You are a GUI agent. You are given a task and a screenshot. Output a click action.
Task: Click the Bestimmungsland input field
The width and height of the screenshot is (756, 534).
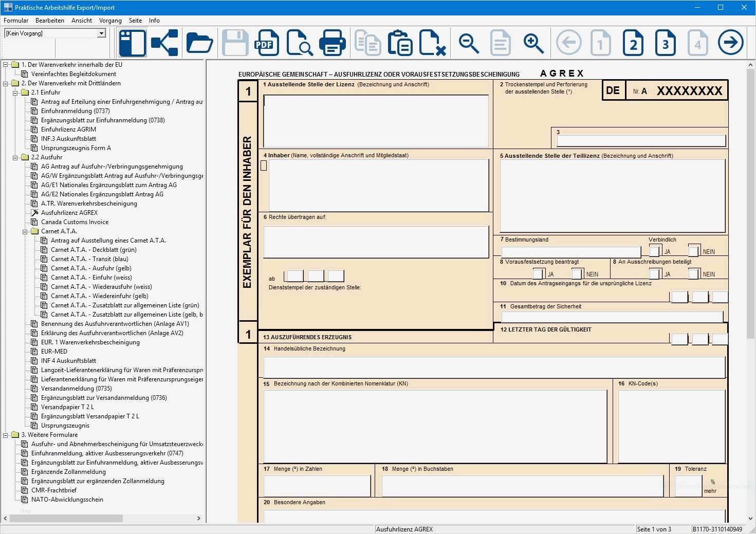point(570,252)
